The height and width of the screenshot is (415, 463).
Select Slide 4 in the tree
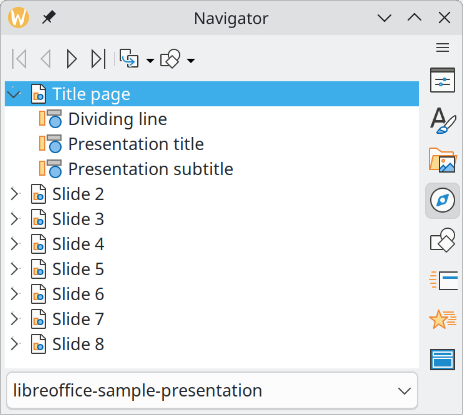click(78, 244)
